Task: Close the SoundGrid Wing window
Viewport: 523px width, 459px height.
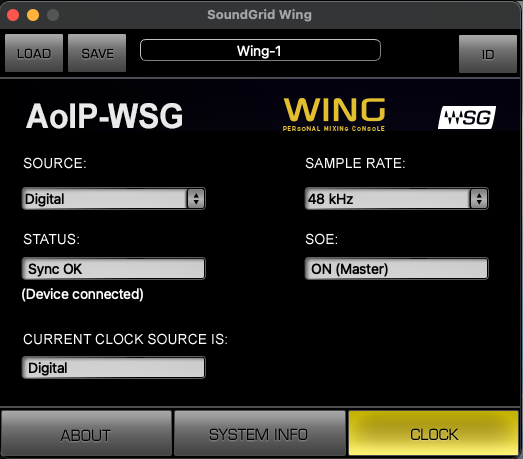Action: (x=13, y=15)
